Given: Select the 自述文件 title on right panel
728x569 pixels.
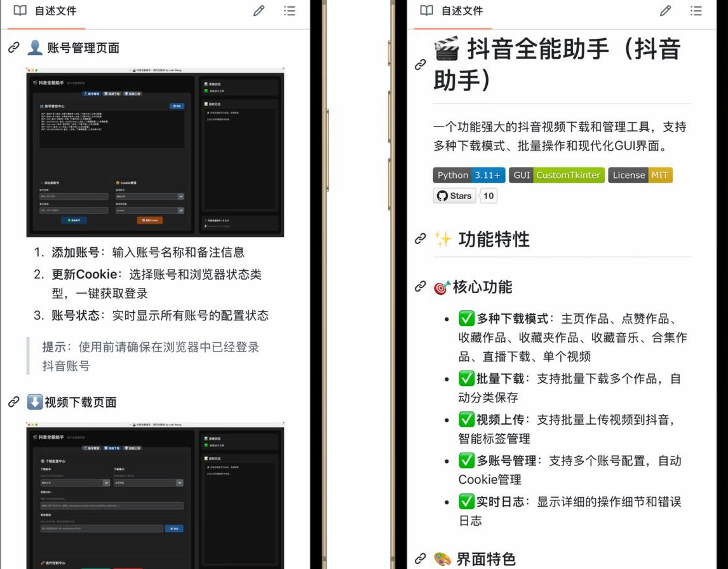Looking at the screenshot, I should pyautogui.click(x=462, y=11).
